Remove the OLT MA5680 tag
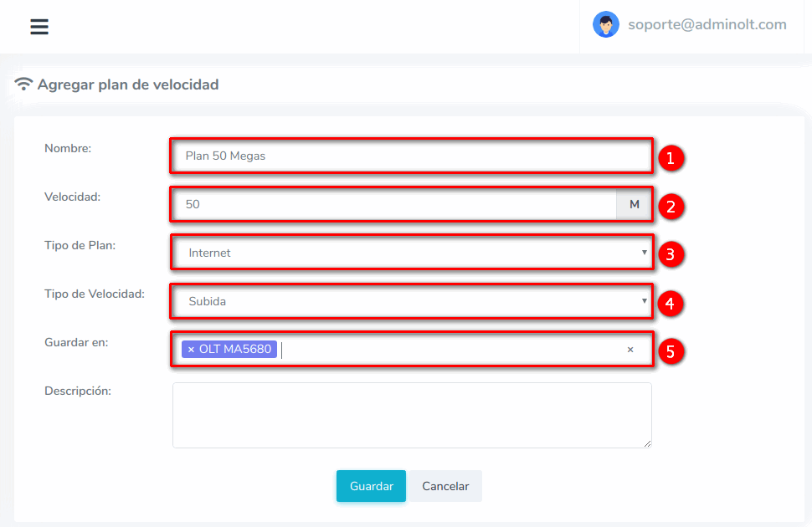The width and height of the screenshot is (812, 527). click(191, 350)
